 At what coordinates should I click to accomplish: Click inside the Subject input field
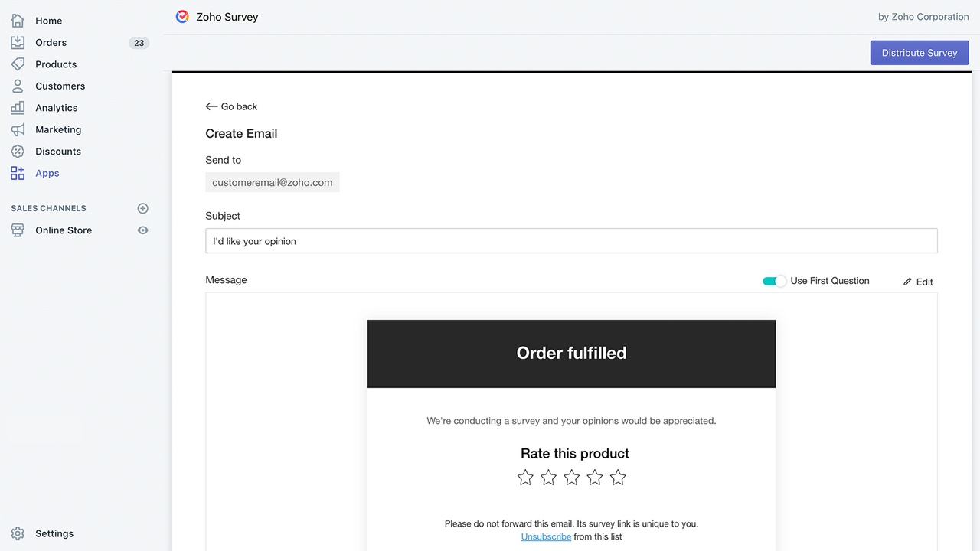tap(571, 240)
